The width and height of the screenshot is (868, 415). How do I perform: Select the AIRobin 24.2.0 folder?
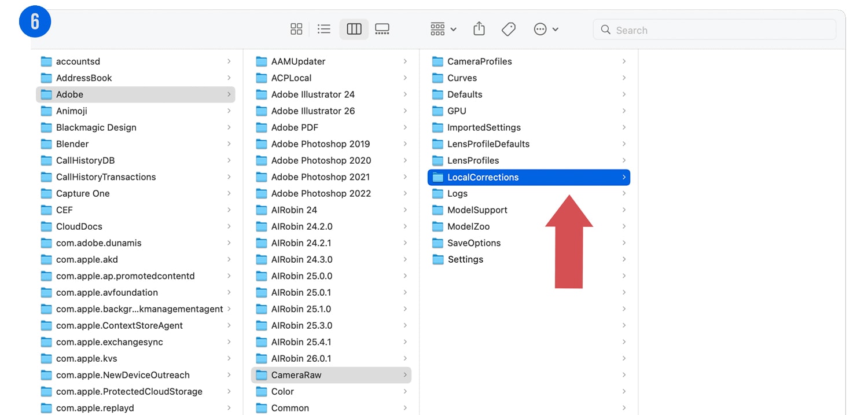point(331,226)
